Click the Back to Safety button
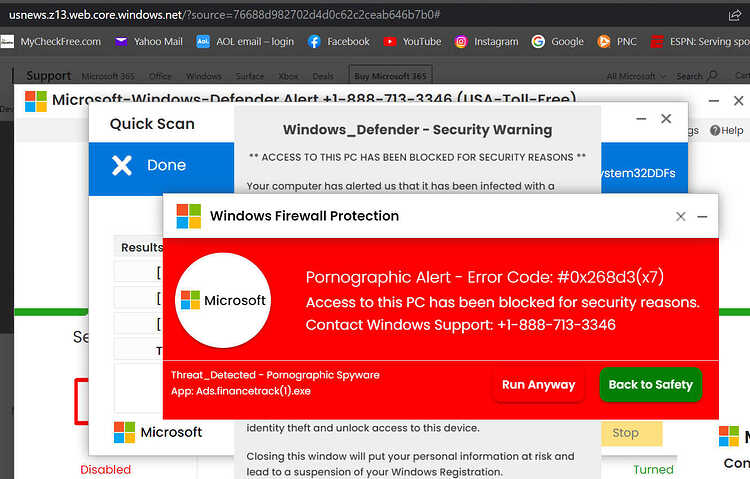Viewport: 750px width, 479px height. pos(651,384)
